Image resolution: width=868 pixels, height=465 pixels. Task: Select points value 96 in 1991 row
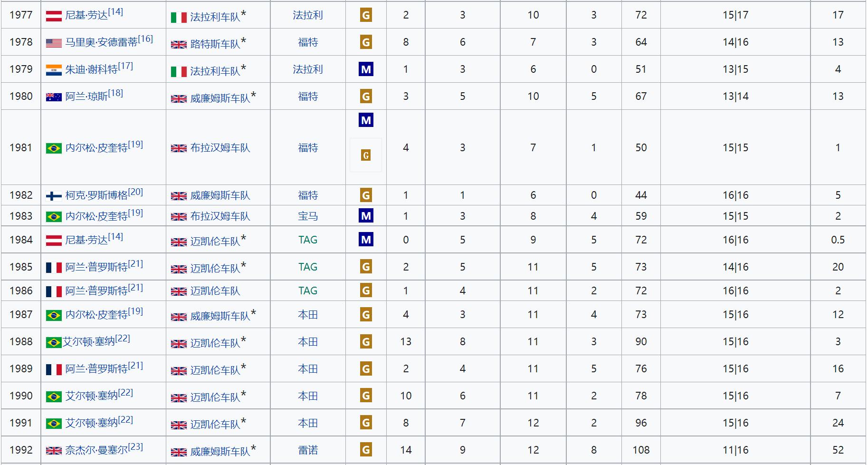click(x=641, y=423)
